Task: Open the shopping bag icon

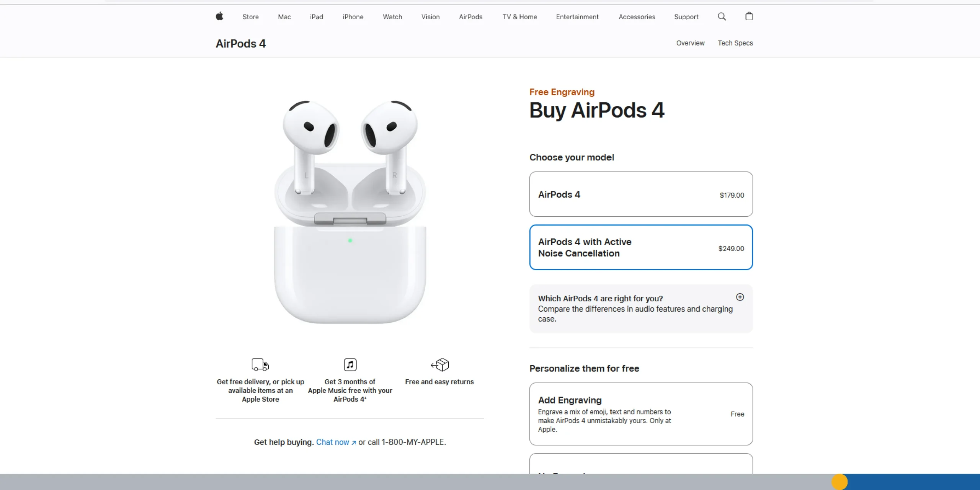Action: click(x=749, y=16)
